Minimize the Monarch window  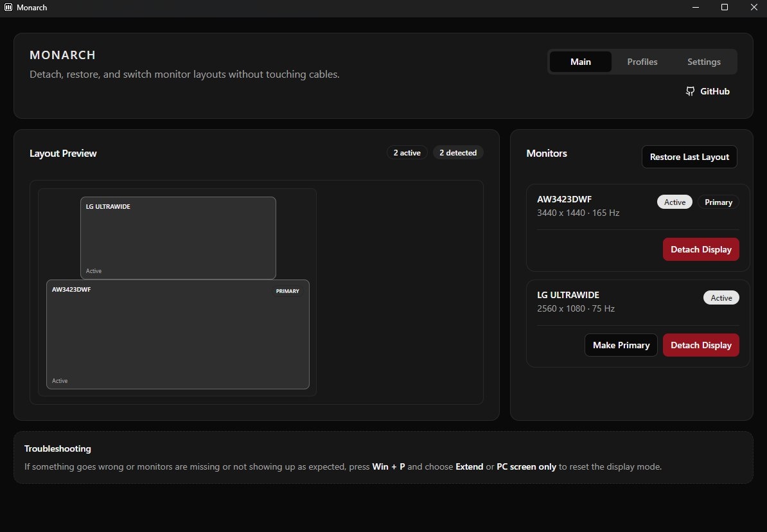[696, 7]
